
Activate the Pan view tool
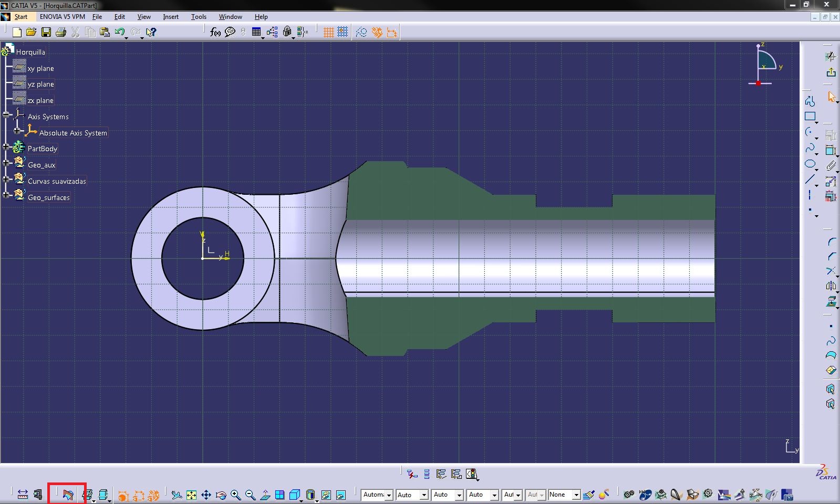[x=206, y=495]
